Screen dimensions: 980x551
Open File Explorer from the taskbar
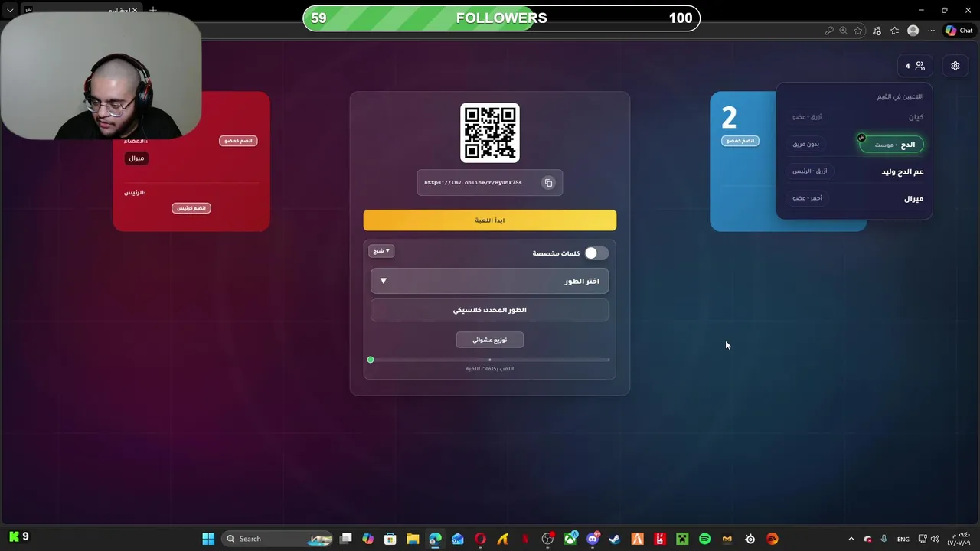pyautogui.click(x=413, y=539)
